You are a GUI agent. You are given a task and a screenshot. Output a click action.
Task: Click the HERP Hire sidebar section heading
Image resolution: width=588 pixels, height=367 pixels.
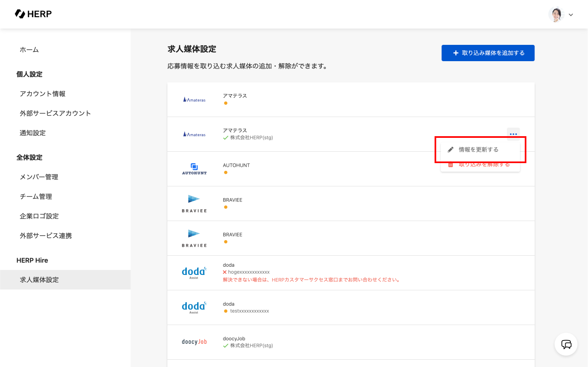click(32, 260)
